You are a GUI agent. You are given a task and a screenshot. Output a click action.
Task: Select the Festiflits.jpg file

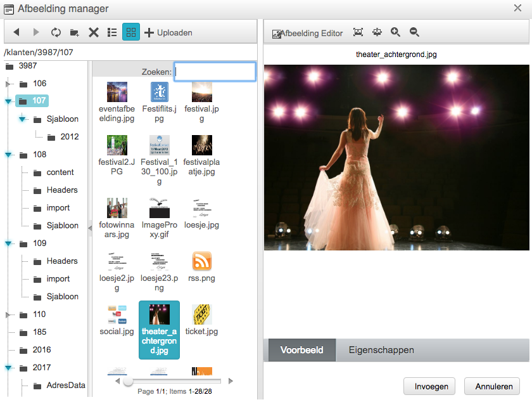(x=159, y=102)
